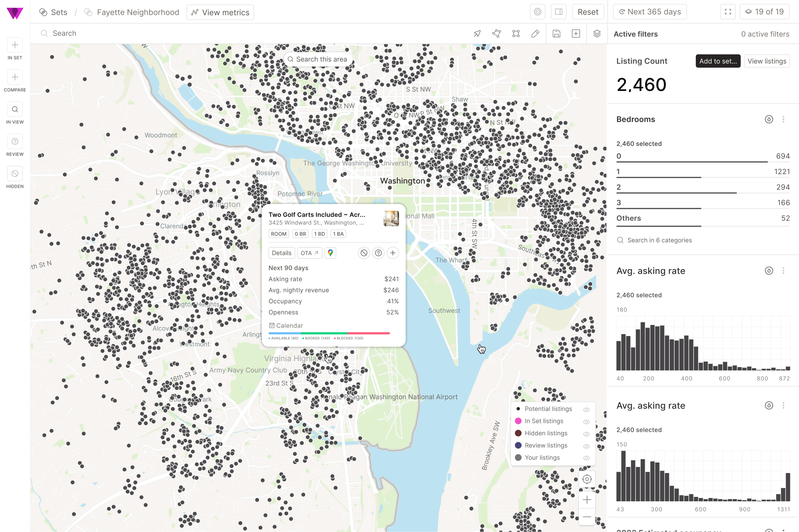This screenshot has width=799, height=532.
Task: Open the 19 of 19 layers dropdown
Action: pyautogui.click(x=764, y=12)
